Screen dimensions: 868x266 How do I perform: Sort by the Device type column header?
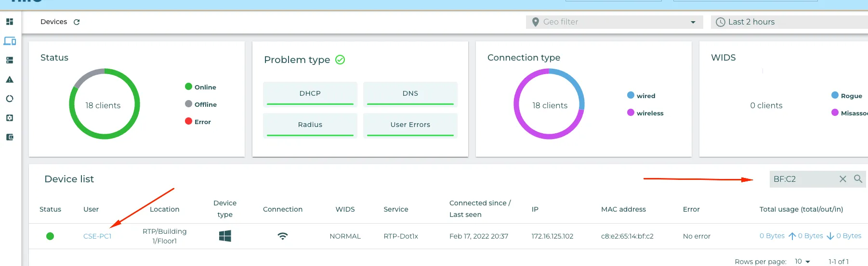click(225, 209)
